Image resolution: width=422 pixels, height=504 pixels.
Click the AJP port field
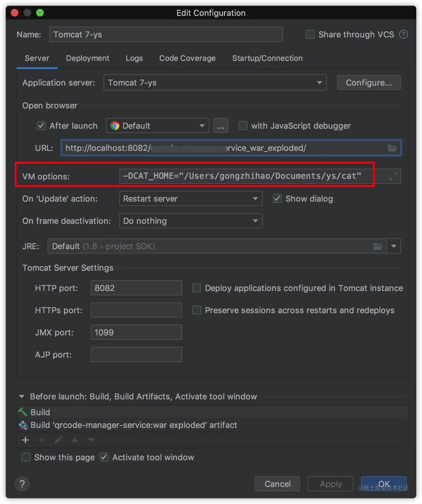[x=136, y=354]
